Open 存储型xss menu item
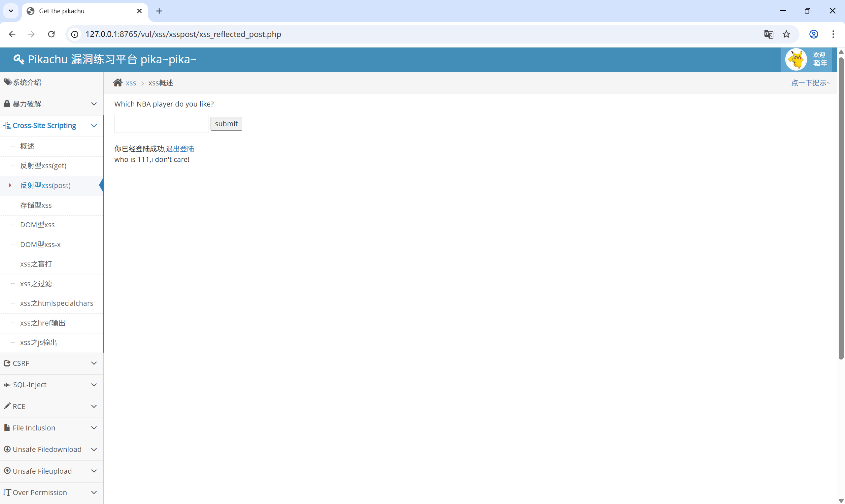The height and width of the screenshot is (504, 845). [36, 205]
